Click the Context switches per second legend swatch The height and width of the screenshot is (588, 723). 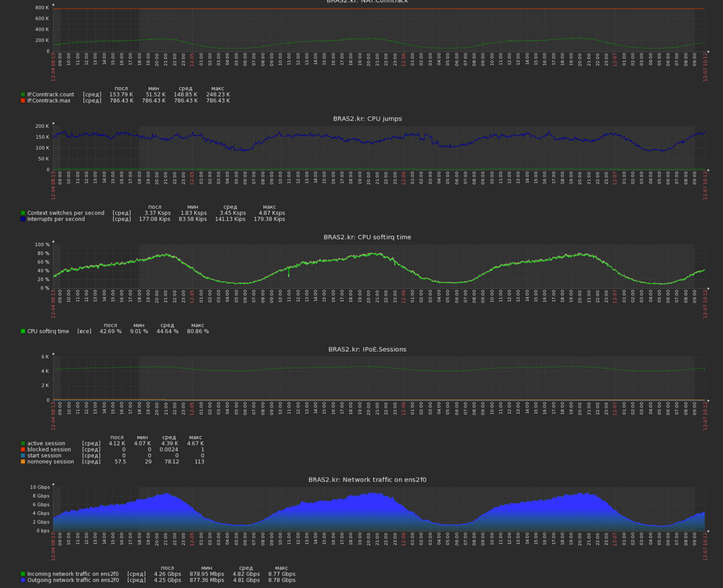point(23,213)
